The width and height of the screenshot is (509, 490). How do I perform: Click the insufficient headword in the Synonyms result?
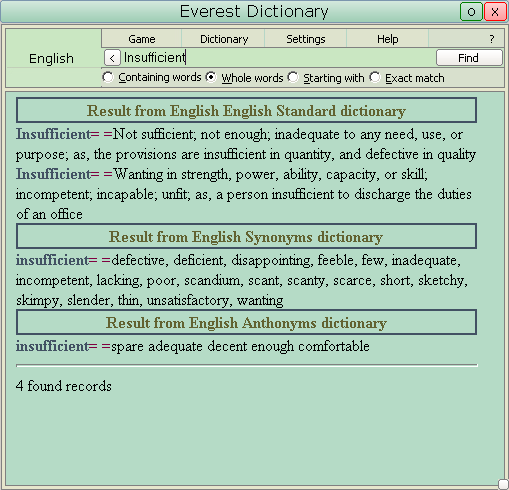coord(52,260)
